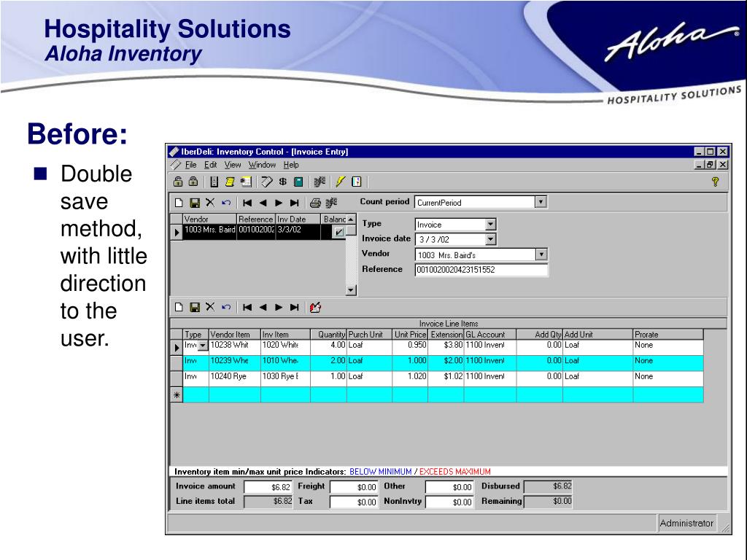Screen dimensions: 747x560
Task: Click into the Reference input field
Action: [481, 270]
